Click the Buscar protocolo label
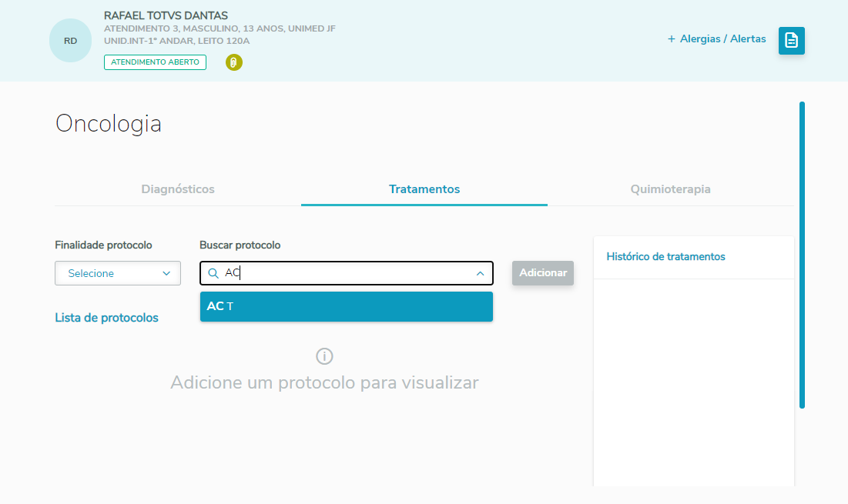 [x=240, y=245]
